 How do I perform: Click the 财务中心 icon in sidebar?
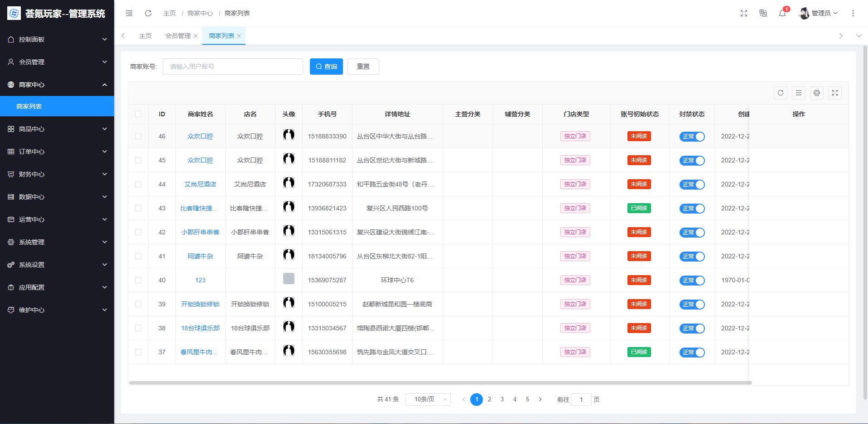click(11, 174)
